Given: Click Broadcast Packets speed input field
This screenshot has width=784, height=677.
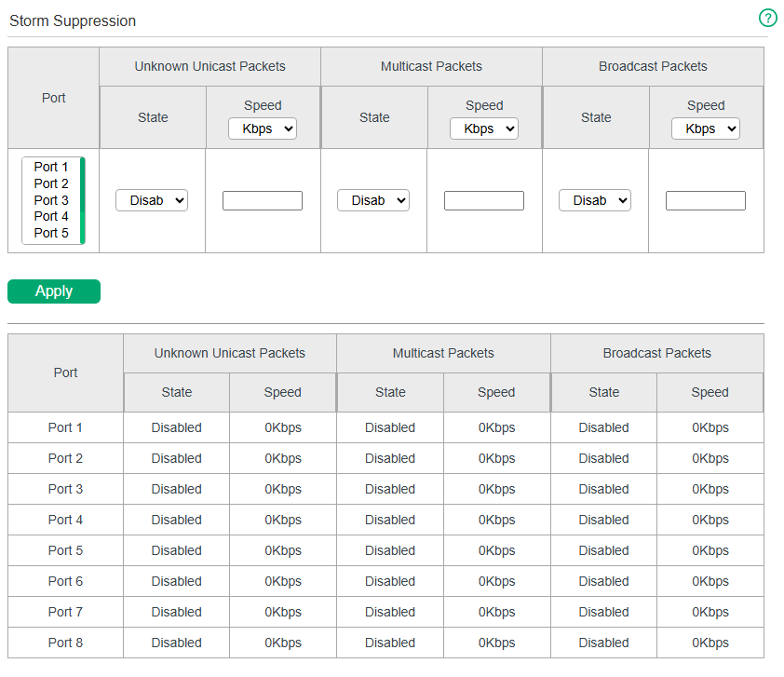Looking at the screenshot, I should click(706, 200).
